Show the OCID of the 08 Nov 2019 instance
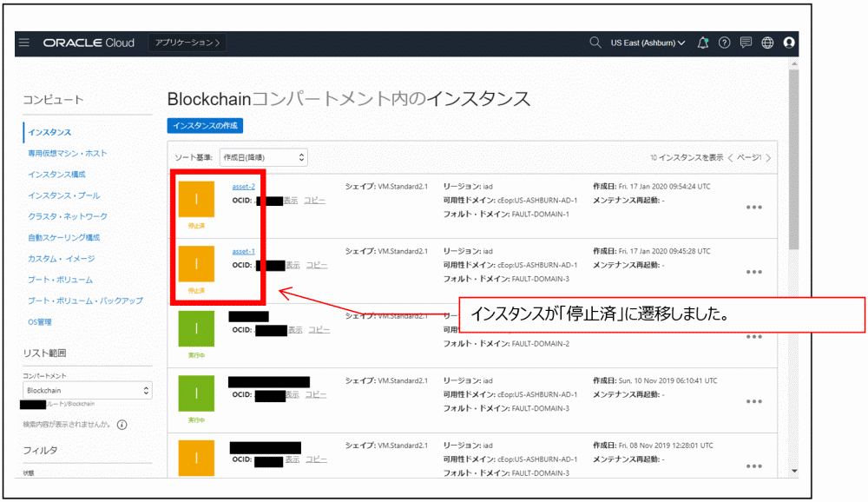Screen dimensions: 868x502 (x=293, y=459)
